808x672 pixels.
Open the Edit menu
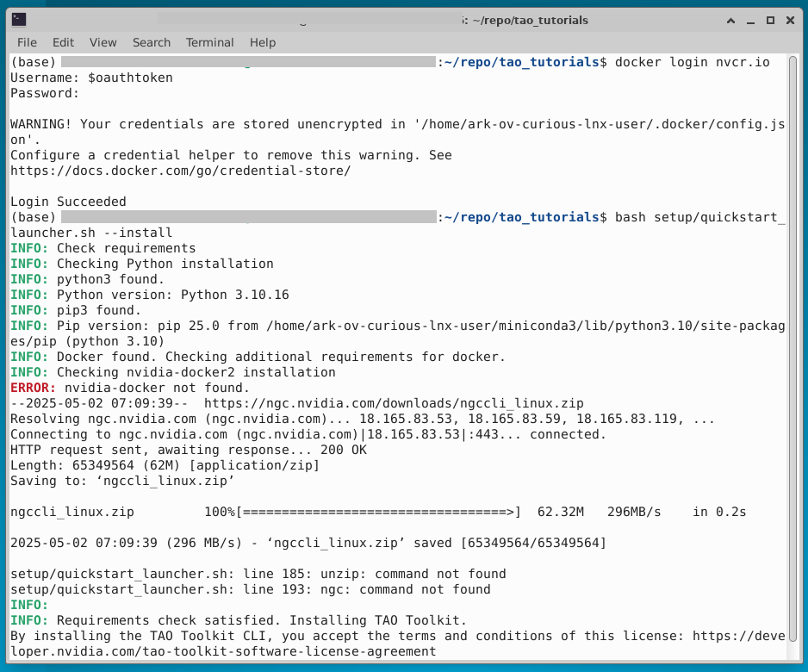(63, 42)
